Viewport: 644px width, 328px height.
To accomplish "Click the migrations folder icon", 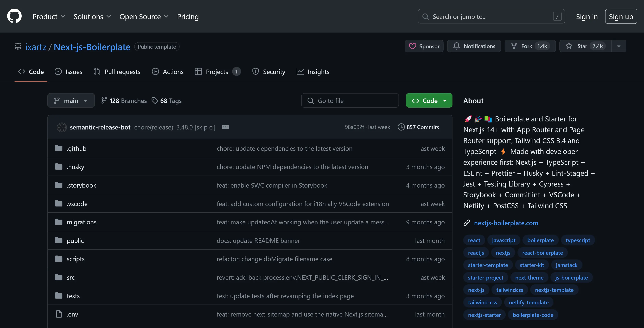I will [x=59, y=222].
